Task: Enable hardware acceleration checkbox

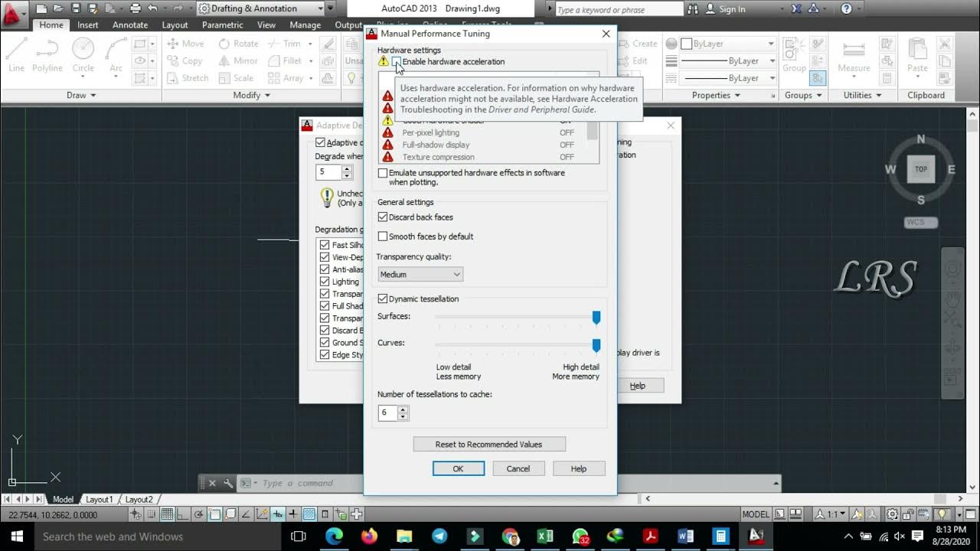Action: 397,61
